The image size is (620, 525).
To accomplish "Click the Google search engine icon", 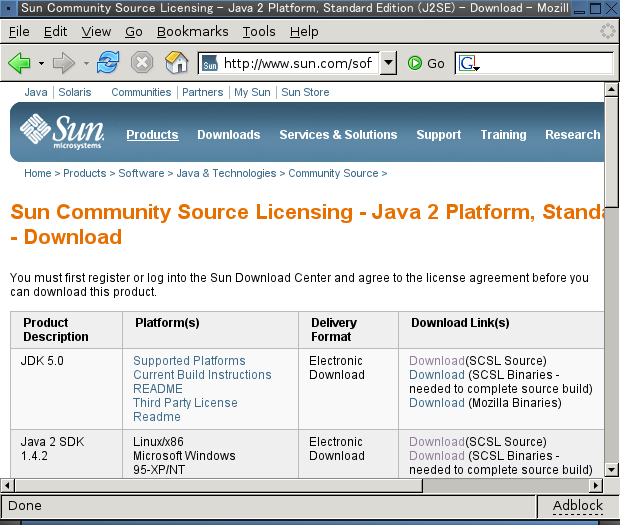I will pyautogui.click(x=469, y=63).
